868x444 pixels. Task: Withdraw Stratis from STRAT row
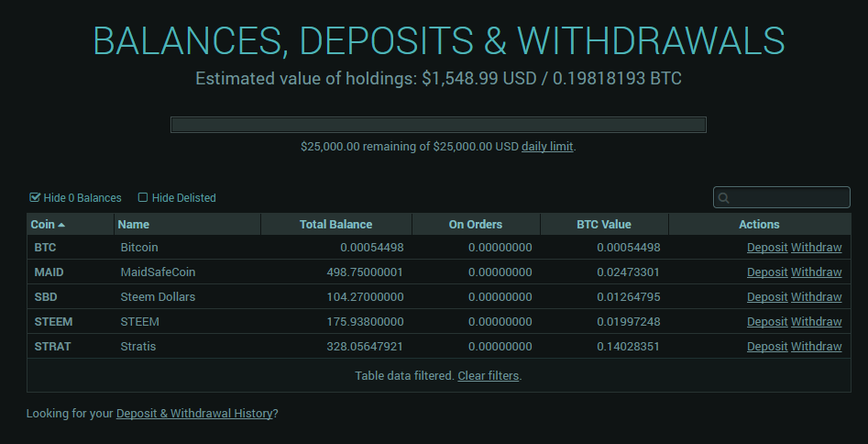click(816, 347)
